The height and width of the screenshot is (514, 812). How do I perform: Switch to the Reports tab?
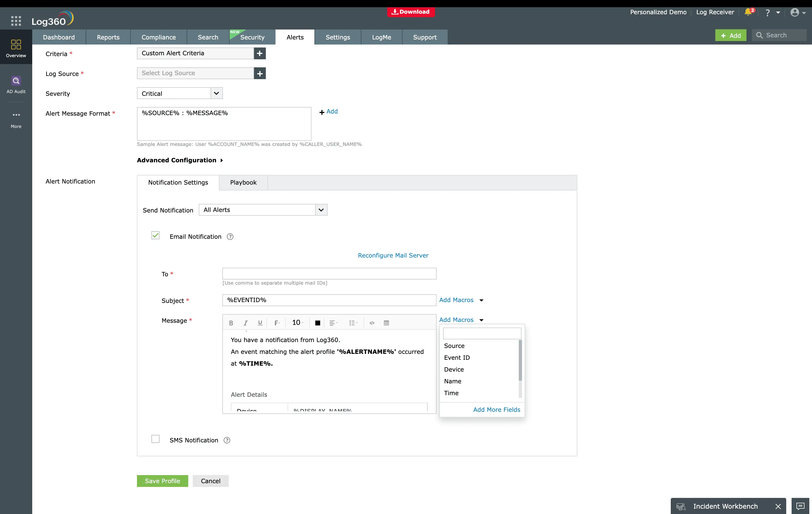108,37
